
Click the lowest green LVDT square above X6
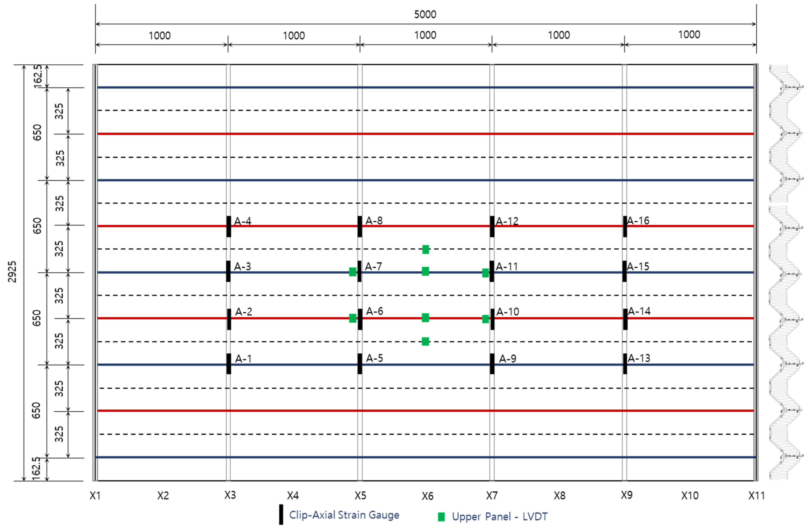[425, 341]
